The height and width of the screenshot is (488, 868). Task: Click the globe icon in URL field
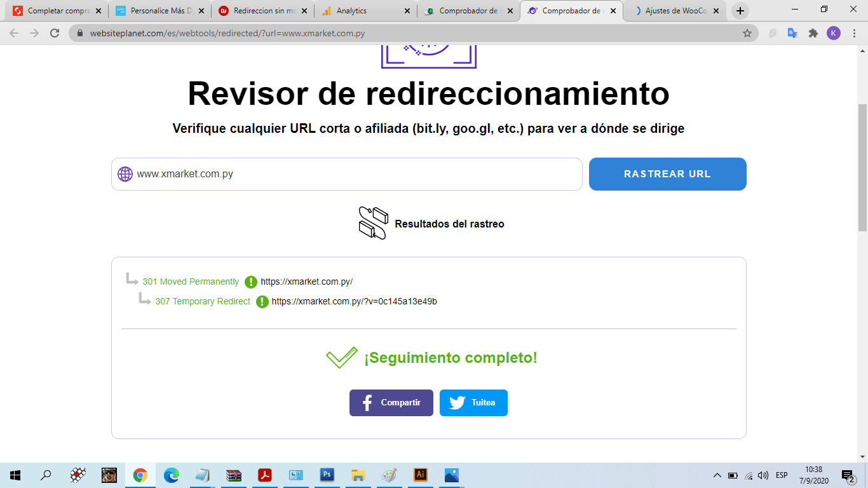click(x=125, y=174)
